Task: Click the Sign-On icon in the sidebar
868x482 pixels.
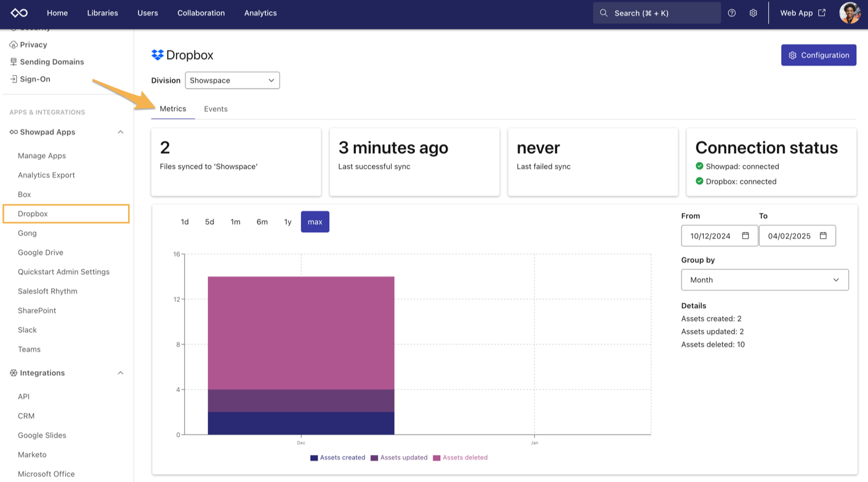Action: click(13, 79)
